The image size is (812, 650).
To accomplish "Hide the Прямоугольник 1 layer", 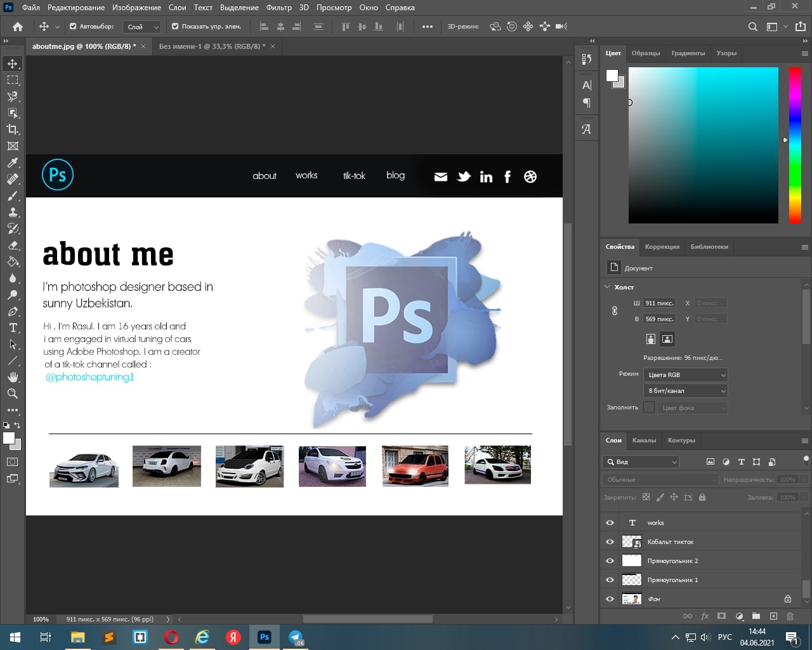I will point(610,580).
